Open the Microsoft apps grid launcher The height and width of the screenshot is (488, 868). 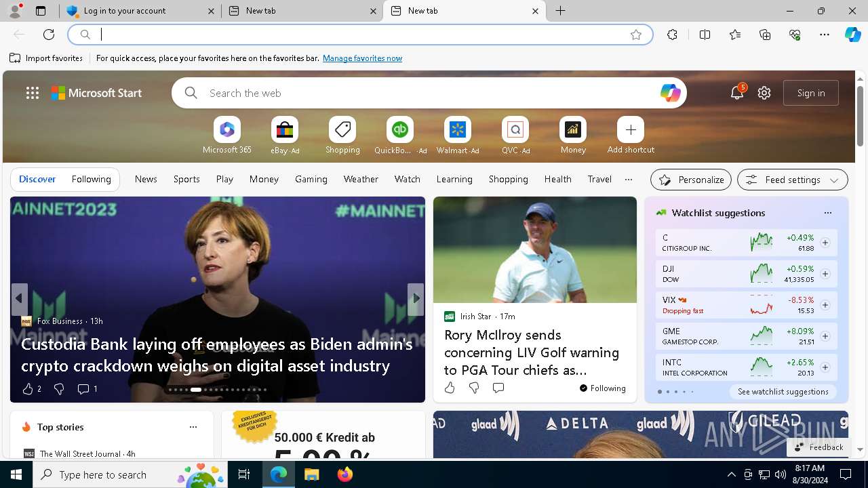[x=33, y=93]
